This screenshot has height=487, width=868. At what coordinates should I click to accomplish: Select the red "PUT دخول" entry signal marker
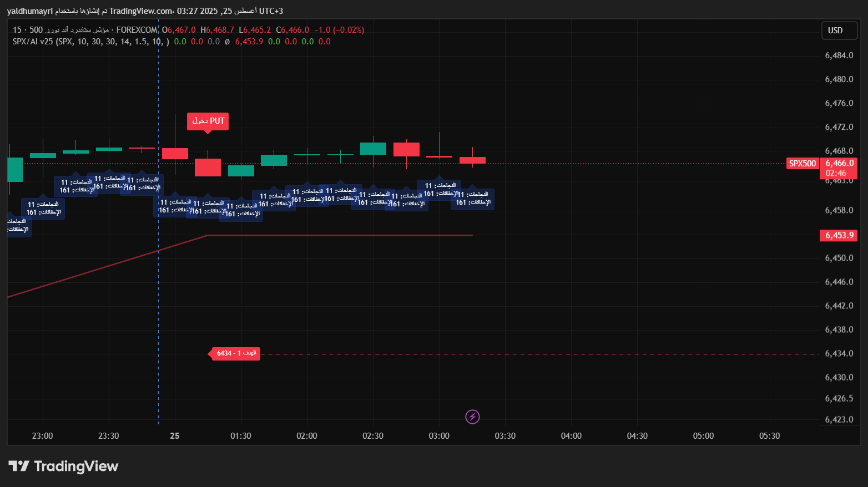pos(208,121)
